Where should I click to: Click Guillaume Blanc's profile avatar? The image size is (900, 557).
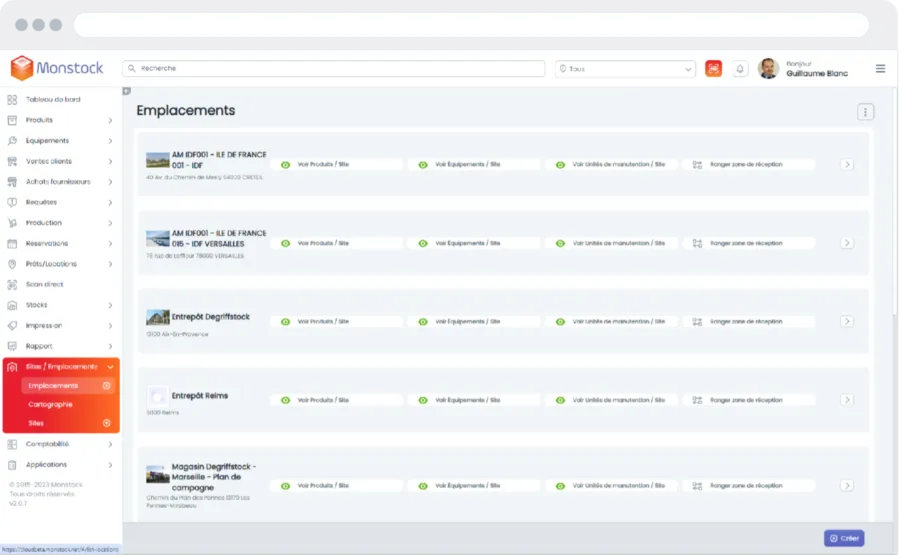[x=768, y=69]
